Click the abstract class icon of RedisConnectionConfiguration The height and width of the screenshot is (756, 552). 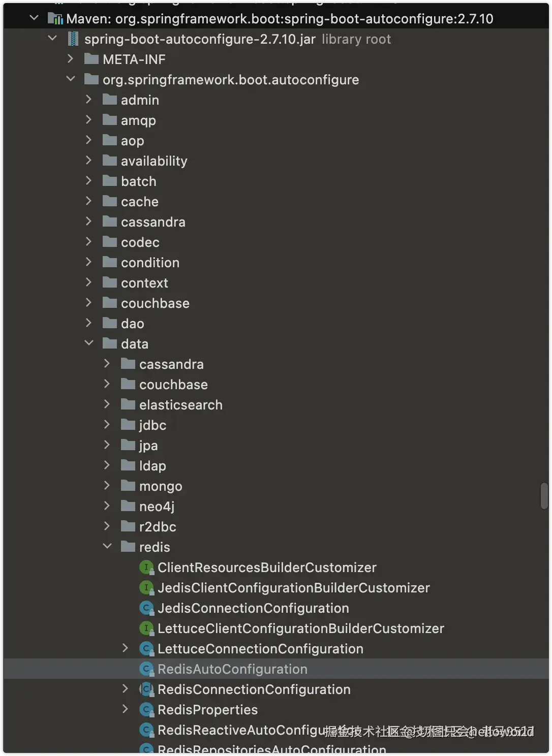(146, 689)
